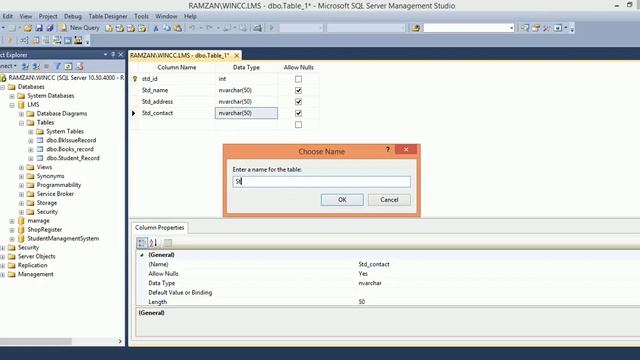The width and height of the screenshot is (640, 360).
Task: Expand the Database Diagrams node
Action: 22,114
